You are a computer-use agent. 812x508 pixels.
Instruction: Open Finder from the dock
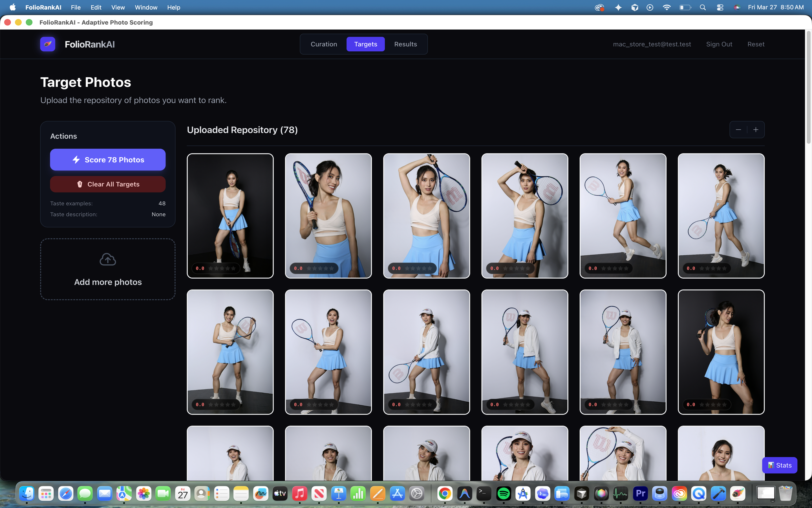pyautogui.click(x=27, y=494)
